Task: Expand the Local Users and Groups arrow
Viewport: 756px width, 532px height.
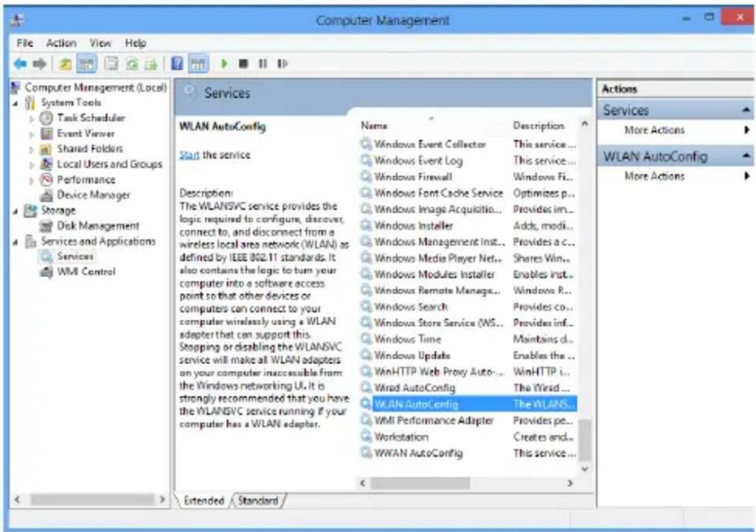Action: tap(33, 164)
